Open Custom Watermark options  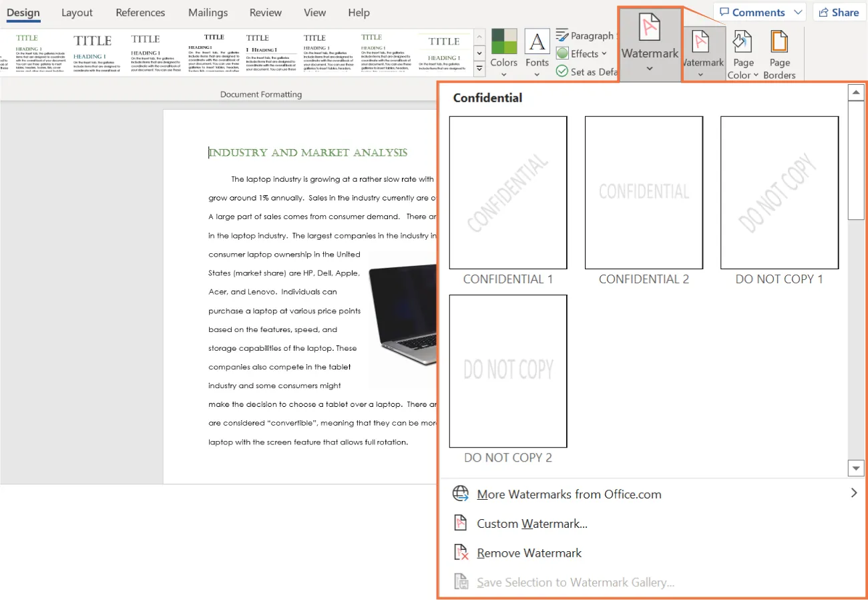coord(531,523)
